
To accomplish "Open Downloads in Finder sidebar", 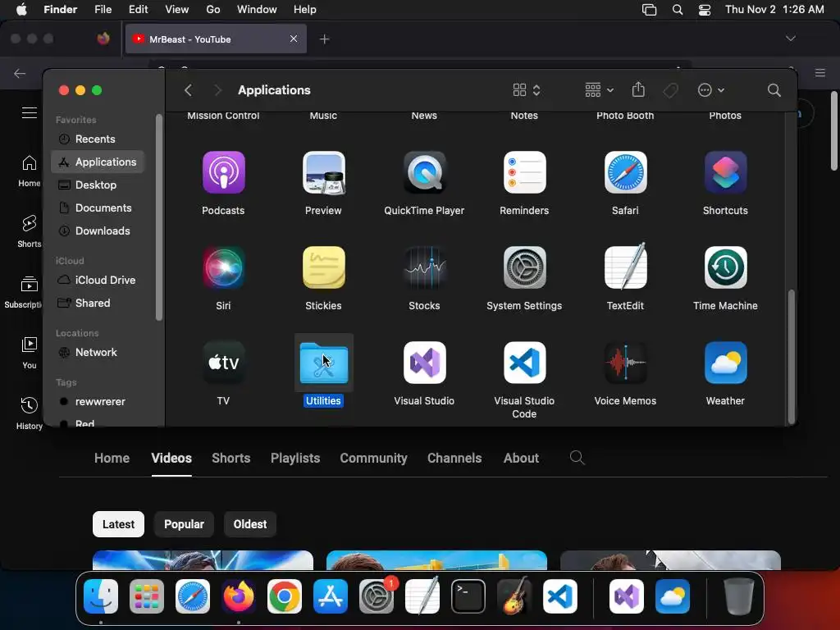I will pos(98,231).
